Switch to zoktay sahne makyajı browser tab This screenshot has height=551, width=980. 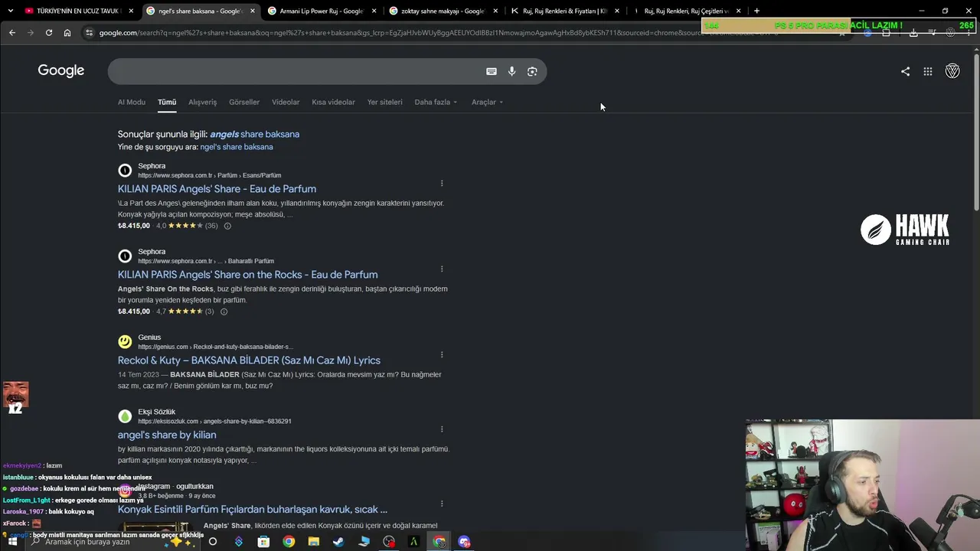click(x=443, y=11)
